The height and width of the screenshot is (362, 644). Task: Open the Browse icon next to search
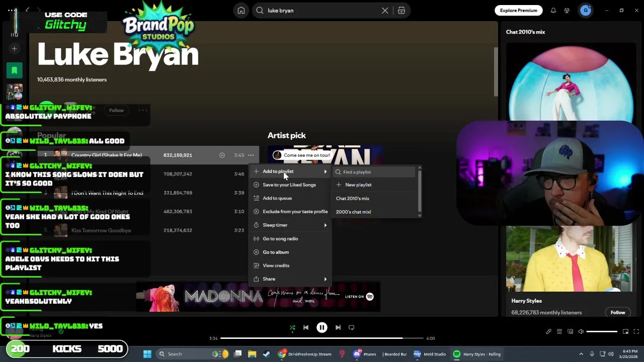tap(401, 11)
